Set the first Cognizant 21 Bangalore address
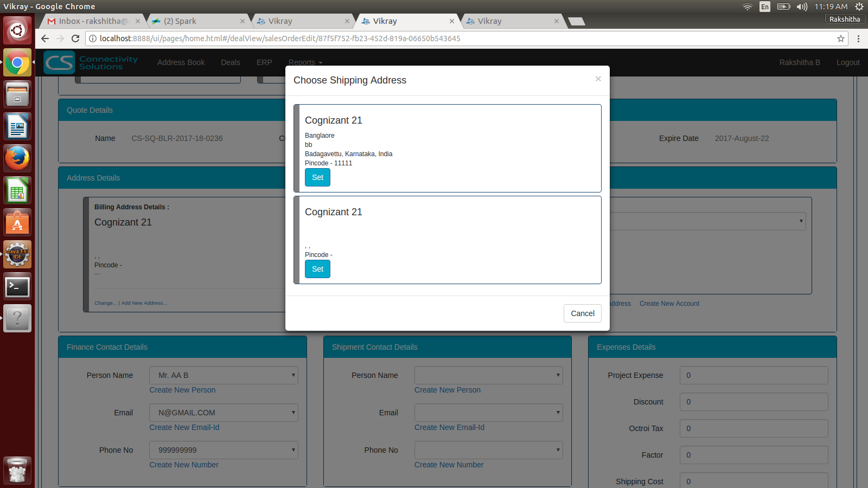Viewport: 868px width, 488px height. 317,177
